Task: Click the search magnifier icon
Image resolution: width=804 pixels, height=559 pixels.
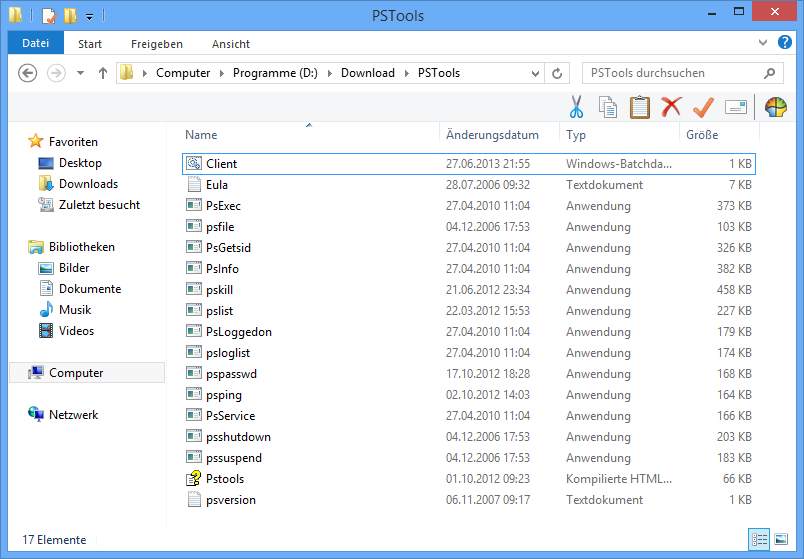Action: pyautogui.click(x=769, y=73)
